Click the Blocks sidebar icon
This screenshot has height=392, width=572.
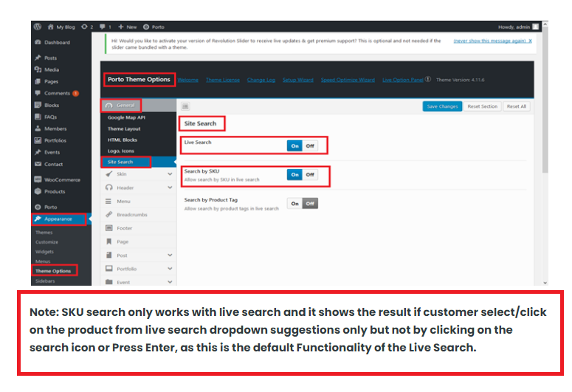38,105
